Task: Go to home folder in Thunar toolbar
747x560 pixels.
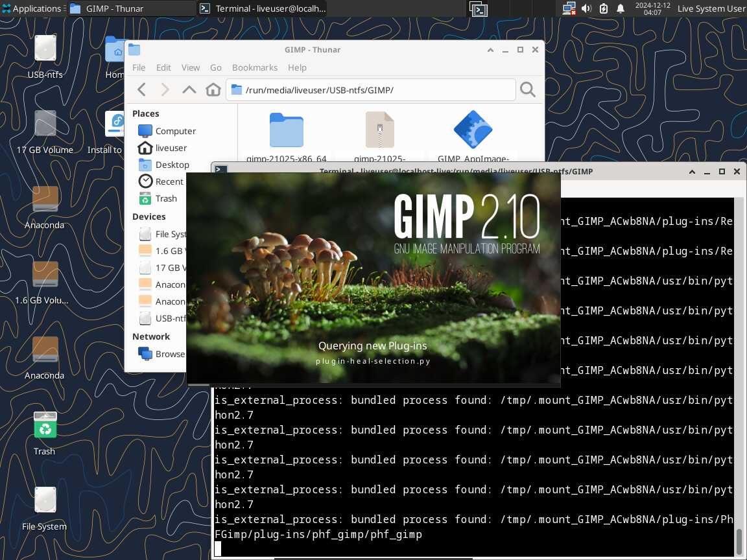Action: (213, 89)
